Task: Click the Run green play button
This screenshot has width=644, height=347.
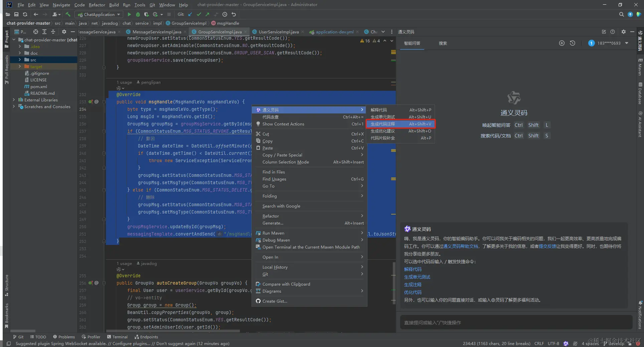Action: point(129,14)
